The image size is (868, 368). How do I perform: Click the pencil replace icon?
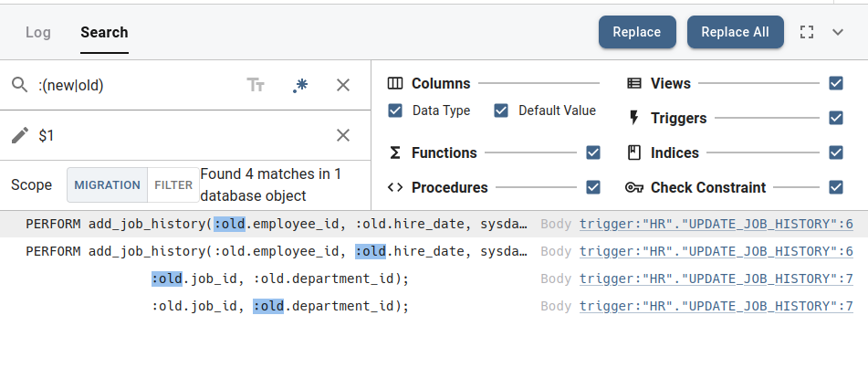point(20,135)
